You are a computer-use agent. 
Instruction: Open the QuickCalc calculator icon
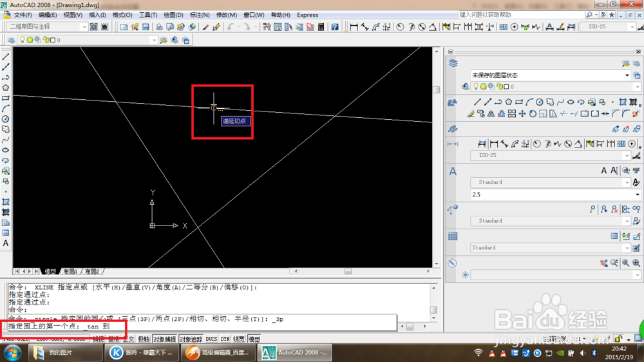[x=321, y=27]
